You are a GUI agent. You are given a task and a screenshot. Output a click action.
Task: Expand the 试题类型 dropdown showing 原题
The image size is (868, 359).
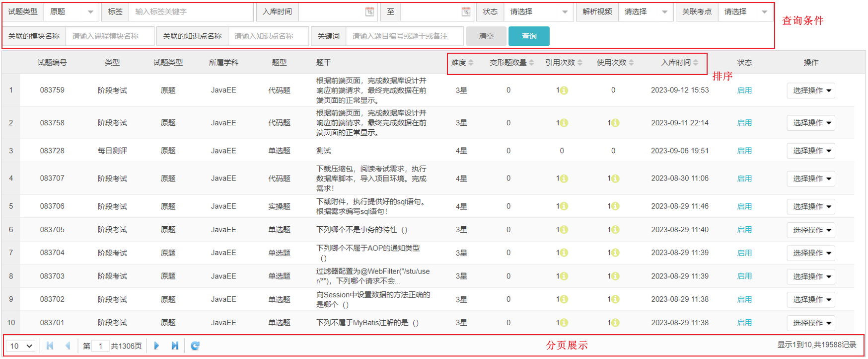click(72, 12)
